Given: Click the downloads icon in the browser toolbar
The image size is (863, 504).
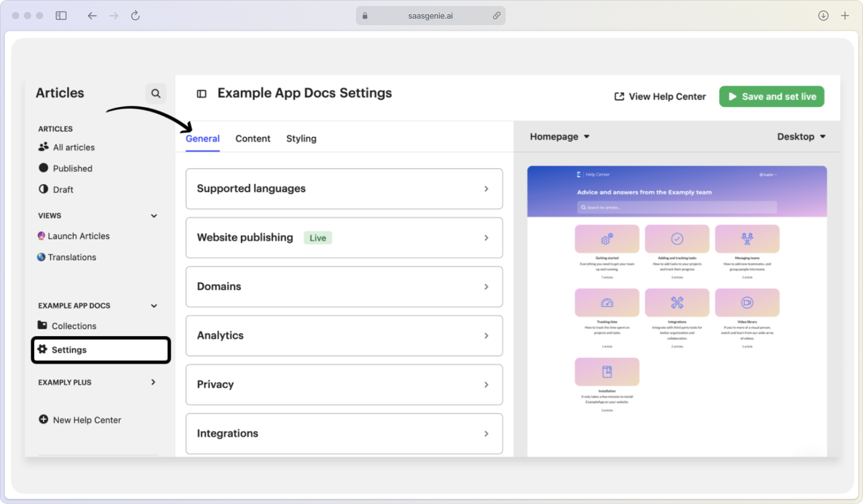Looking at the screenshot, I should tap(823, 16).
